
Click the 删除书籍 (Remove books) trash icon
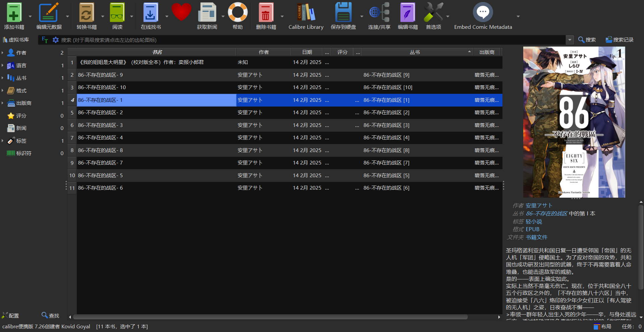(x=266, y=13)
